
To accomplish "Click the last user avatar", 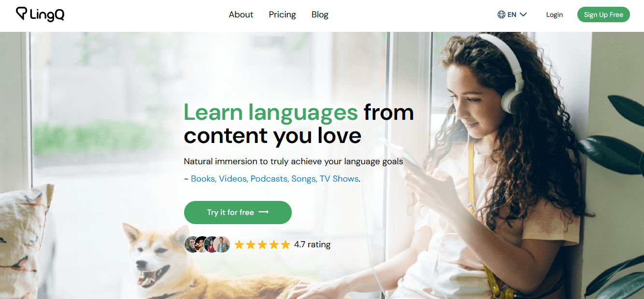I will click(222, 244).
